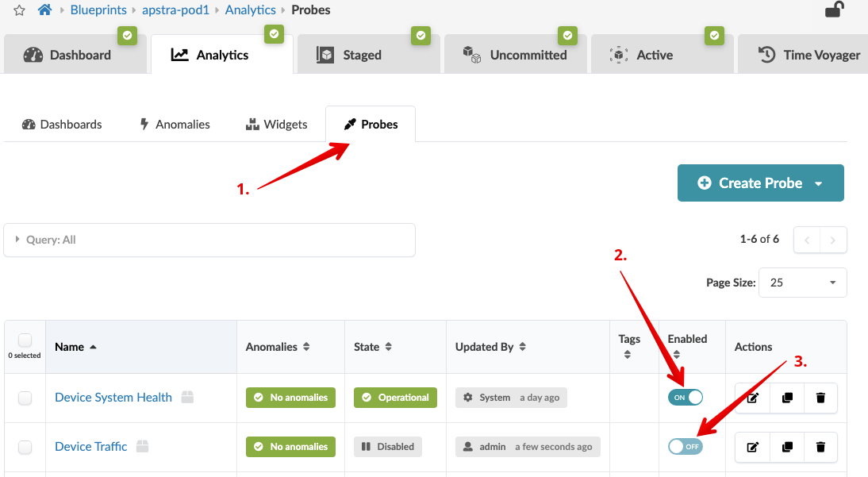The width and height of the screenshot is (868, 477).
Task: Edit the Device Traffic probe
Action: 753,448
